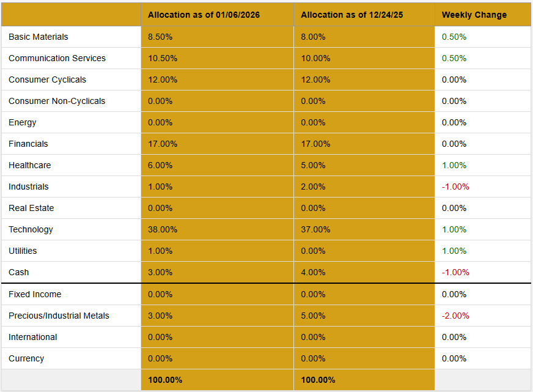Click Precious/Industrial Metals 3.00% cell
Viewport: 533px width, 392px height.
(217, 316)
